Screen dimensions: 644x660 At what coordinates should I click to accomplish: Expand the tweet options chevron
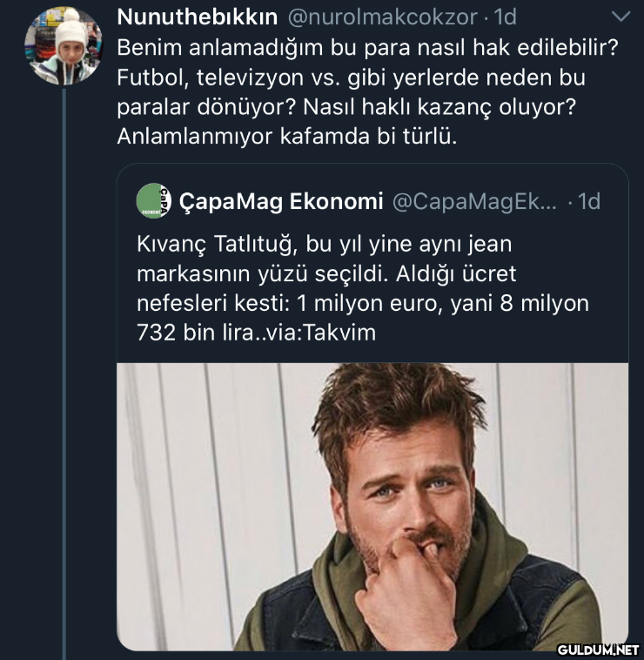621,17
